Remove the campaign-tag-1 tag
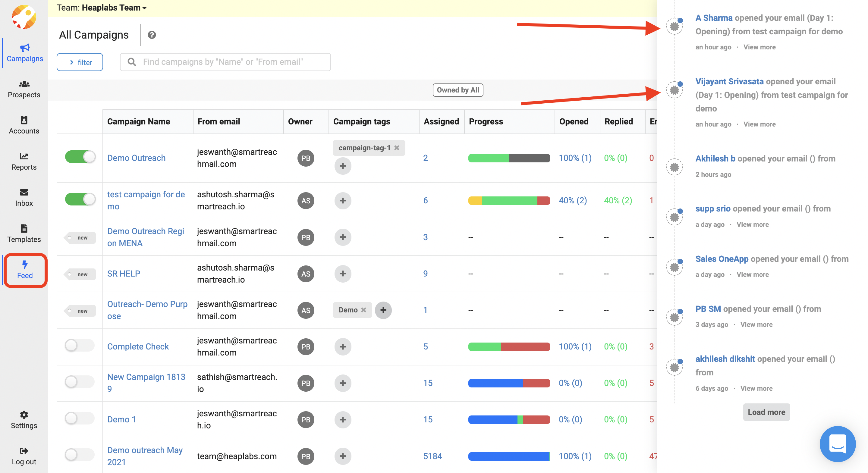Viewport: 868px width, 473px height. [397, 148]
